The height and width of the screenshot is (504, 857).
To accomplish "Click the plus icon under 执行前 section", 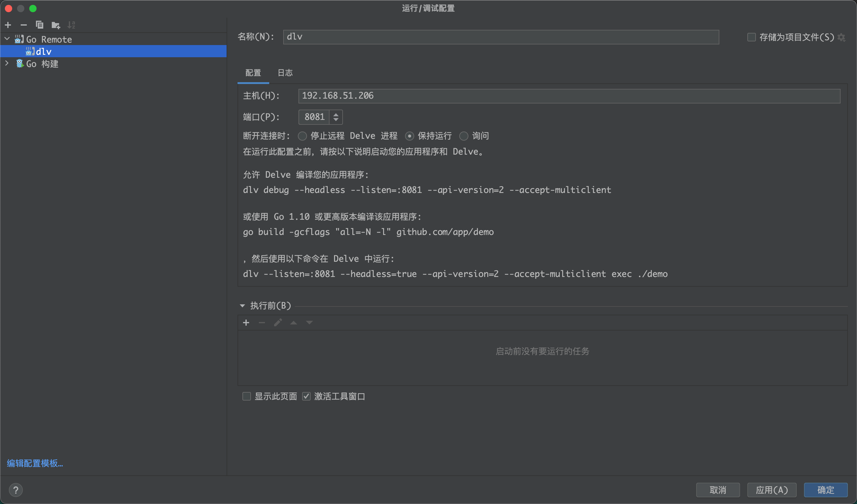I will point(246,323).
